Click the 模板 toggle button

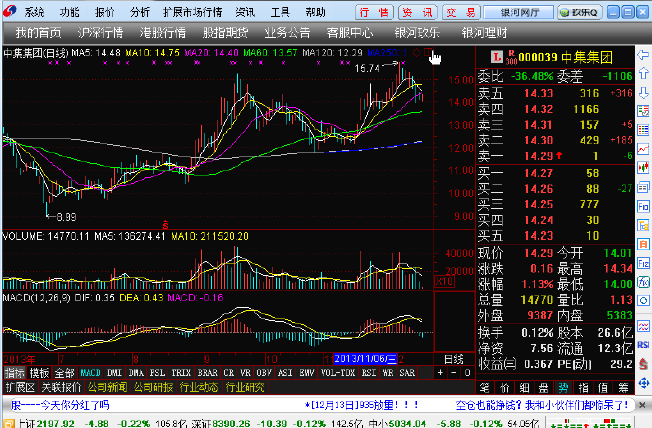click(x=40, y=373)
